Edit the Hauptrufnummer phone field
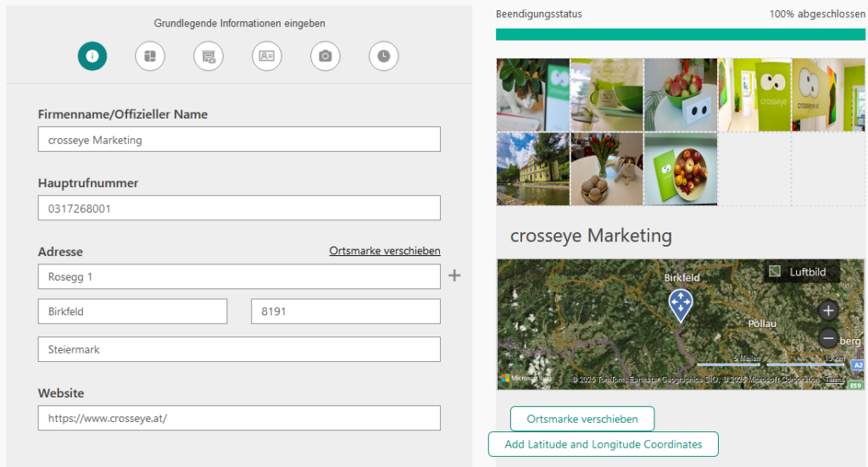 pyautogui.click(x=239, y=208)
